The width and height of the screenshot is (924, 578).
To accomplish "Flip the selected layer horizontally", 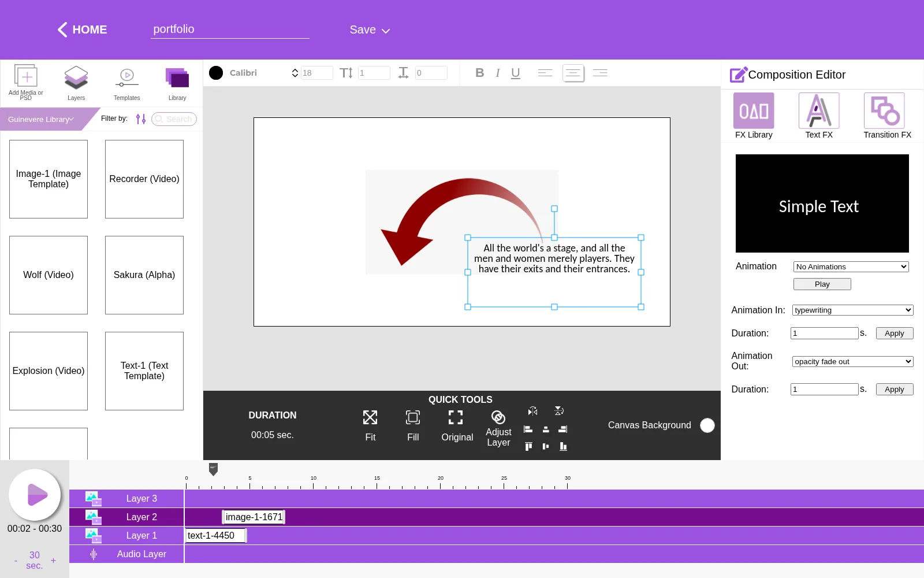I will point(532,411).
